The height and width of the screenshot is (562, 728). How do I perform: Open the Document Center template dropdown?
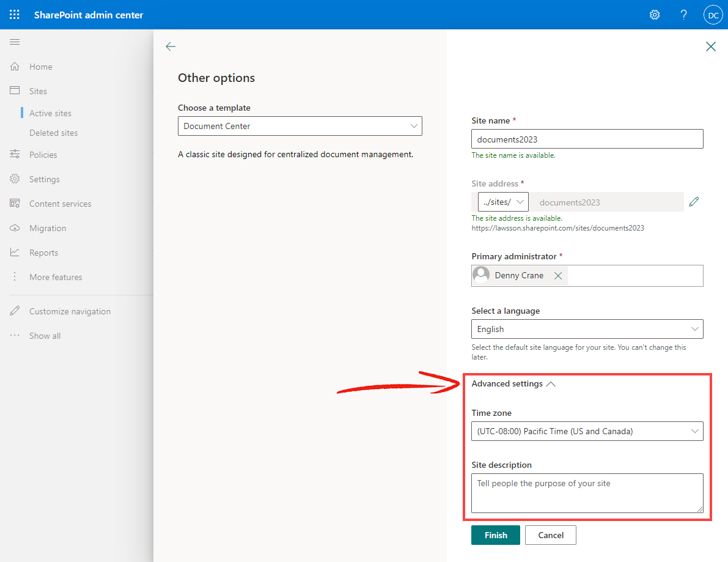(300, 126)
